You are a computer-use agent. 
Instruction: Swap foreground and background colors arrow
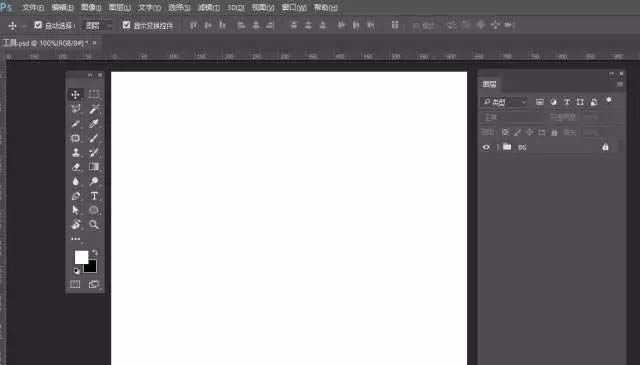coord(95,252)
